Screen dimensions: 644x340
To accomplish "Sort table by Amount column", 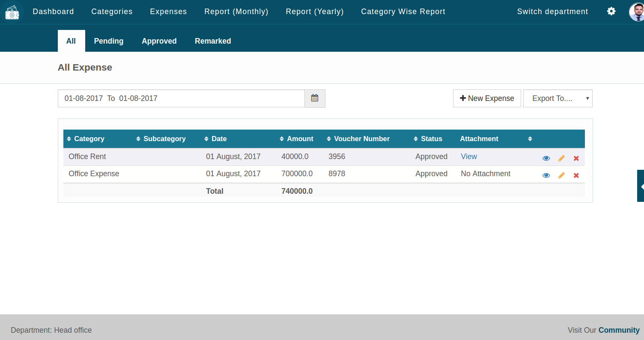I will pos(300,139).
